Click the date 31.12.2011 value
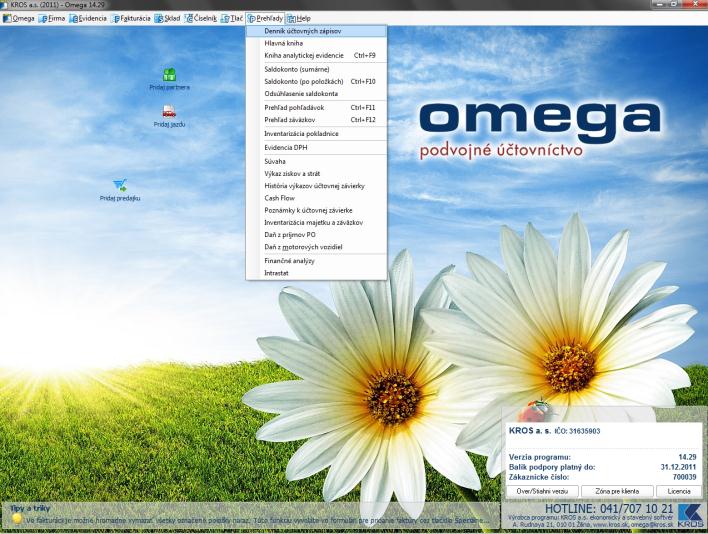708x534 pixels. (678, 467)
